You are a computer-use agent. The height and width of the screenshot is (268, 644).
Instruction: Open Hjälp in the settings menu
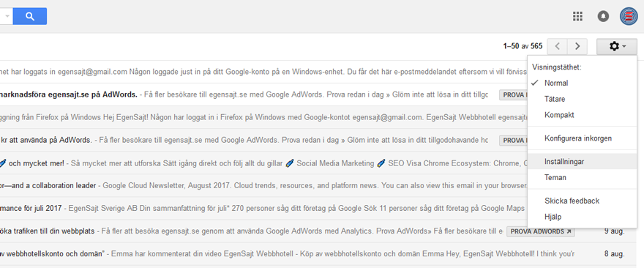tap(582, 217)
